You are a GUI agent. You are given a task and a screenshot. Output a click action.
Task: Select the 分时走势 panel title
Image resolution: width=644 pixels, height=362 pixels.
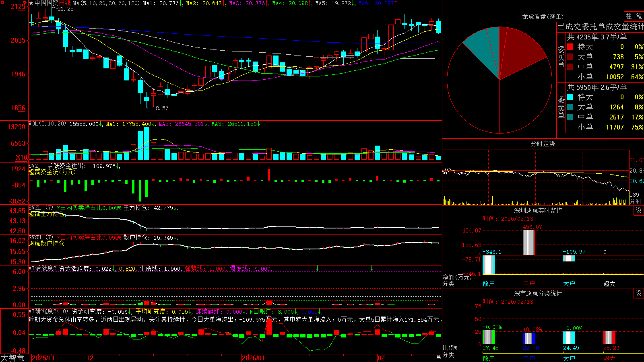click(x=543, y=144)
